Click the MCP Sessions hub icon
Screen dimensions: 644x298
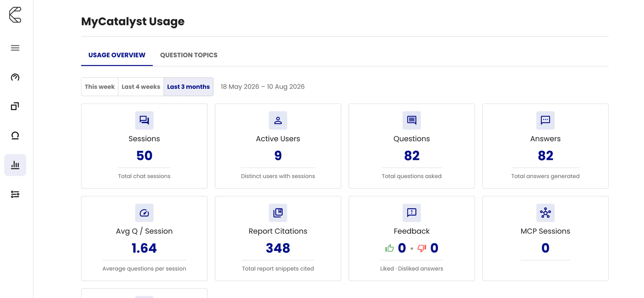[x=545, y=213]
